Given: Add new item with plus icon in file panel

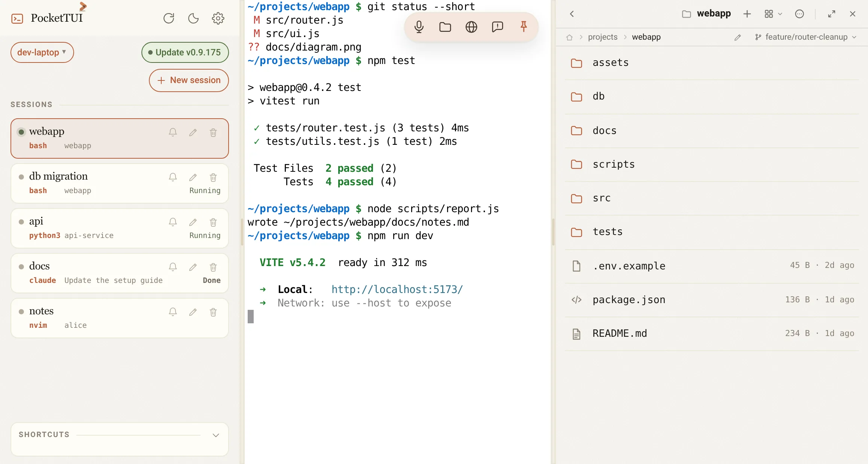Looking at the screenshot, I should (x=747, y=14).
